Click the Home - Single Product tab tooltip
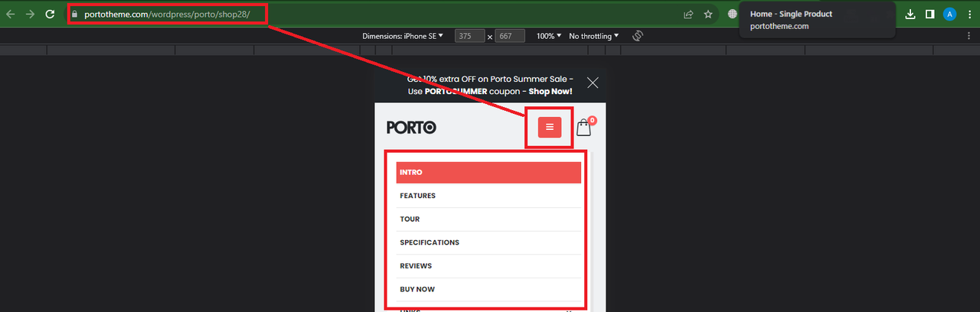980x312 pixels. coord(818,19)
